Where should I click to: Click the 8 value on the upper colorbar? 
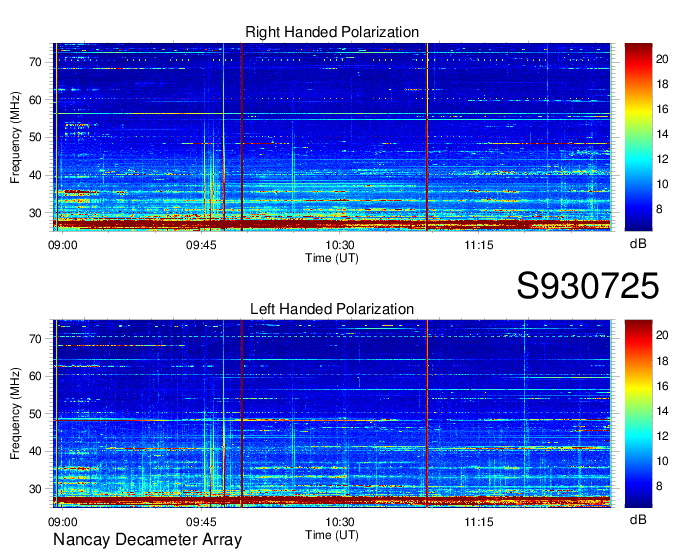[659, 209]
